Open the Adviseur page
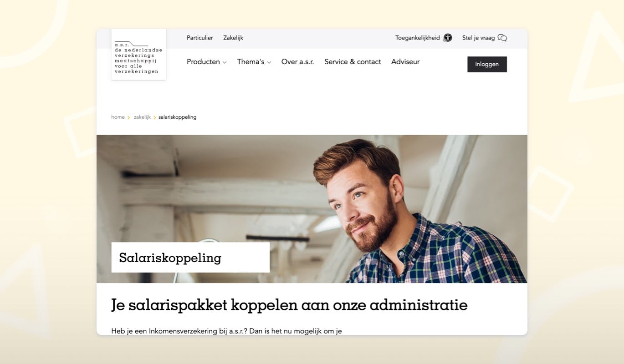 [x=405, y=62]
